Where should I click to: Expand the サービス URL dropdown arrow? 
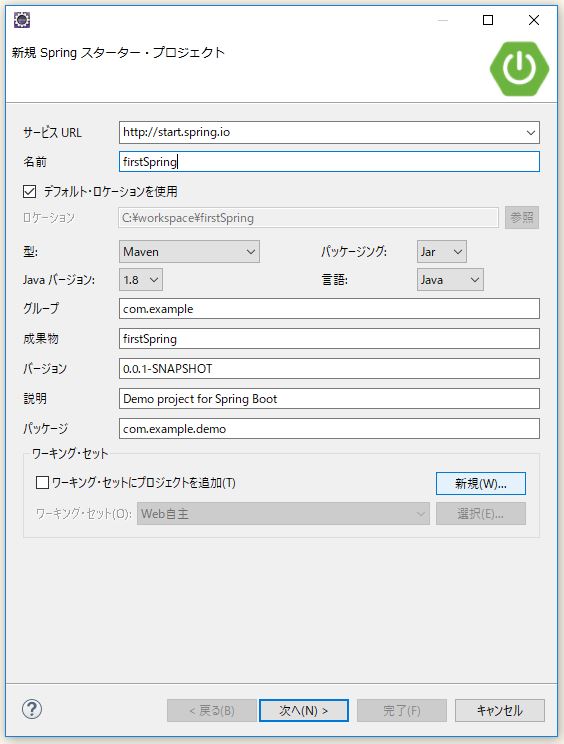(x=531, y=132)
